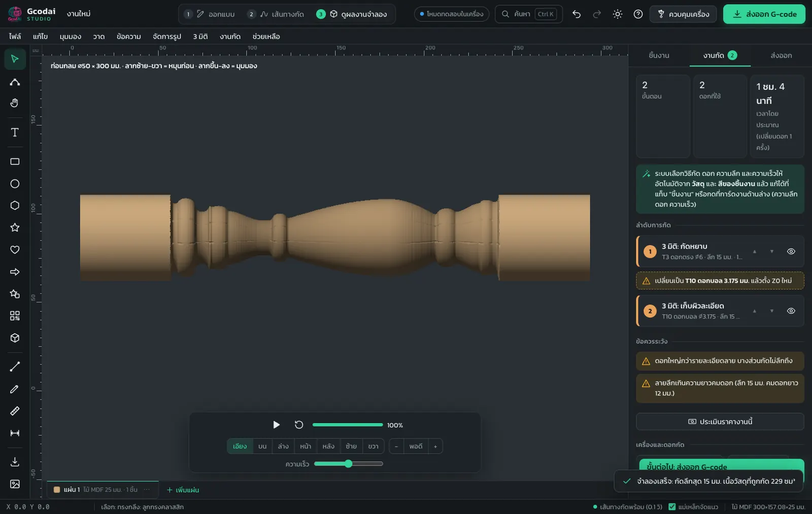Toggle the แม่เหล็กจัดแนว checkbox
Viewport: 812px width, 514px height.
click(x=672, y=507)
